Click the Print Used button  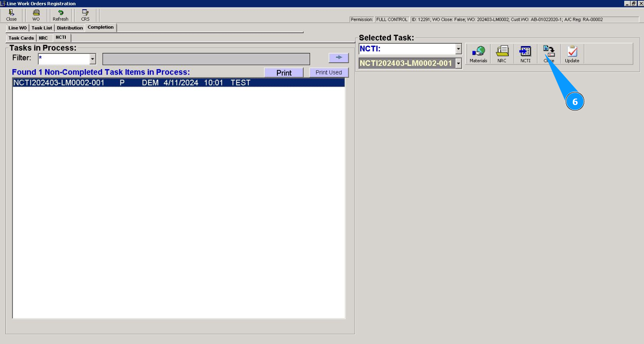329,73
